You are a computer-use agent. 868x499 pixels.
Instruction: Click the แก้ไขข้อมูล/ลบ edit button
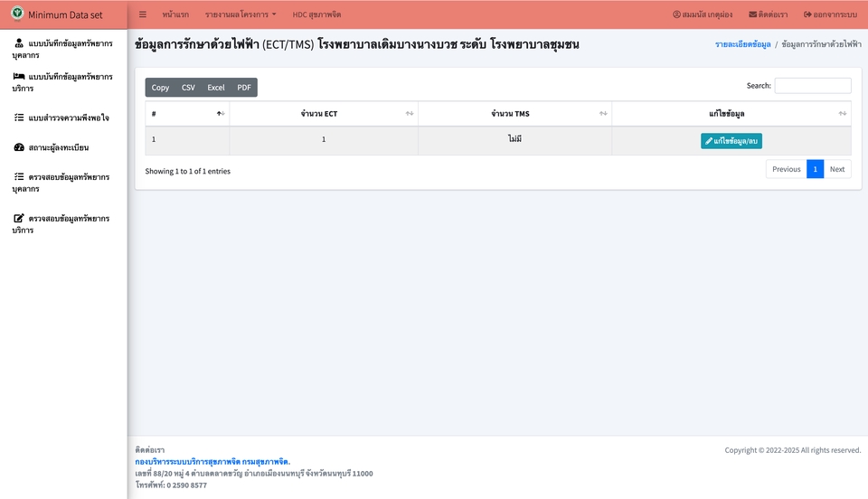(x=731, y=141)
